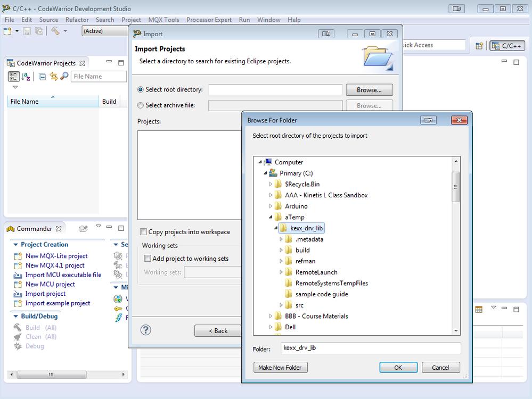Click the tree/flat view icon in CodeWarrior Projects
This screenshot has width=532, height=399.
tap(13, 77)
